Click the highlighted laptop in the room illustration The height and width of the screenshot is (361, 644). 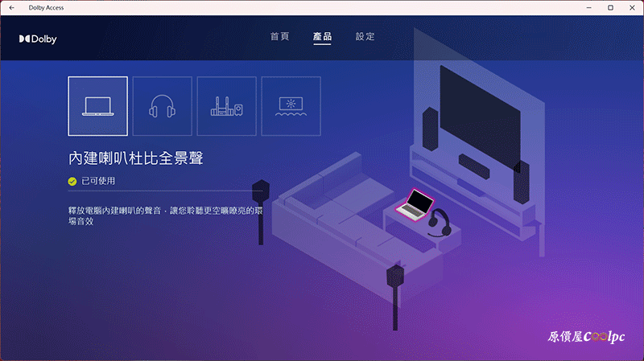pos(415,205)
